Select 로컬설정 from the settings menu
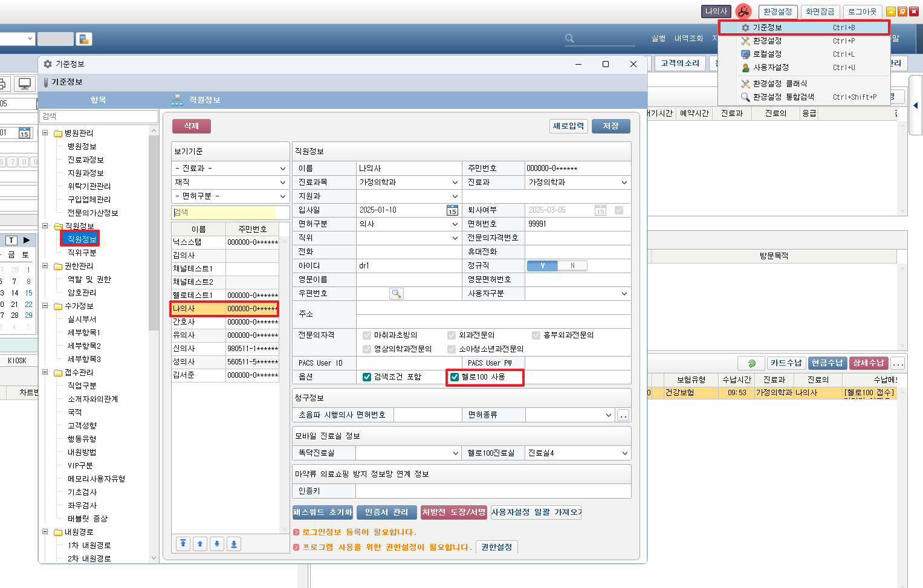 [x=767, y=54]
